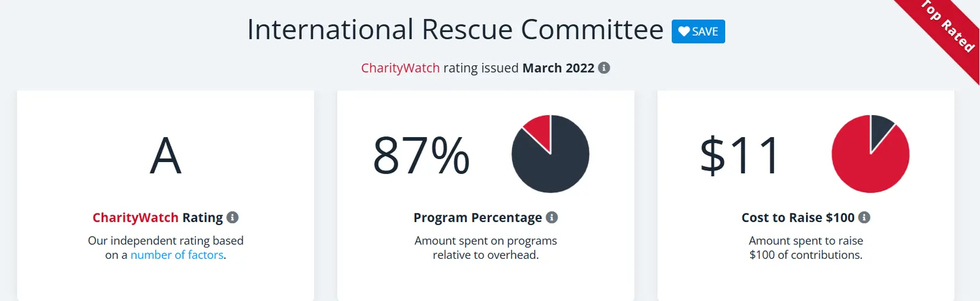The width and height of the screenshot is (980, 301).
Task: Click red CharityWatch text in rating issued line
Action: [x=400, y=68]
